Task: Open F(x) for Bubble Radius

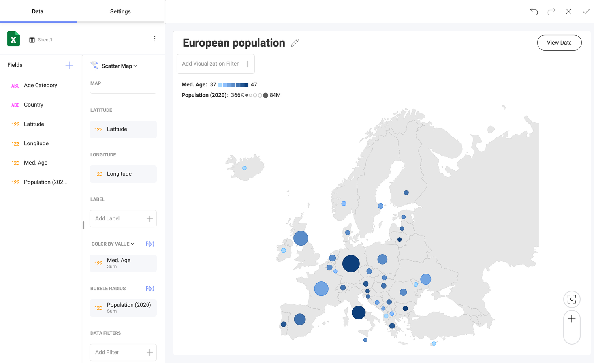Action: coord(150,289)
